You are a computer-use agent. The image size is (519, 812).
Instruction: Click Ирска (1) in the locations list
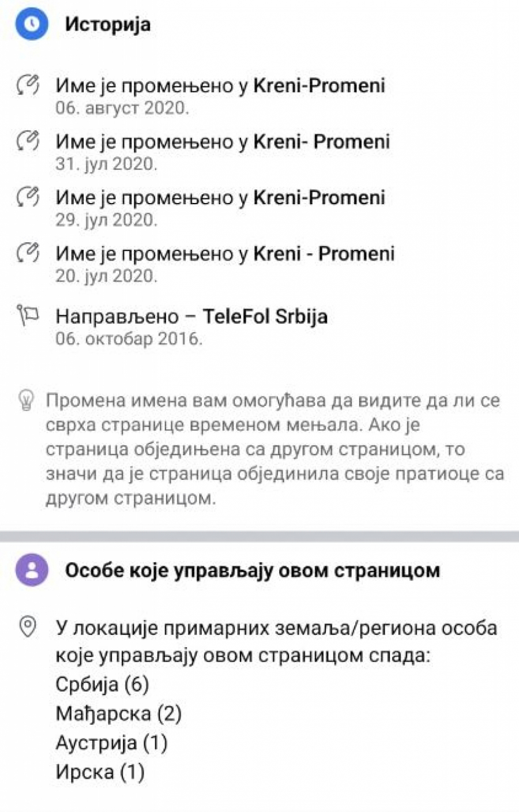(100, 772)
